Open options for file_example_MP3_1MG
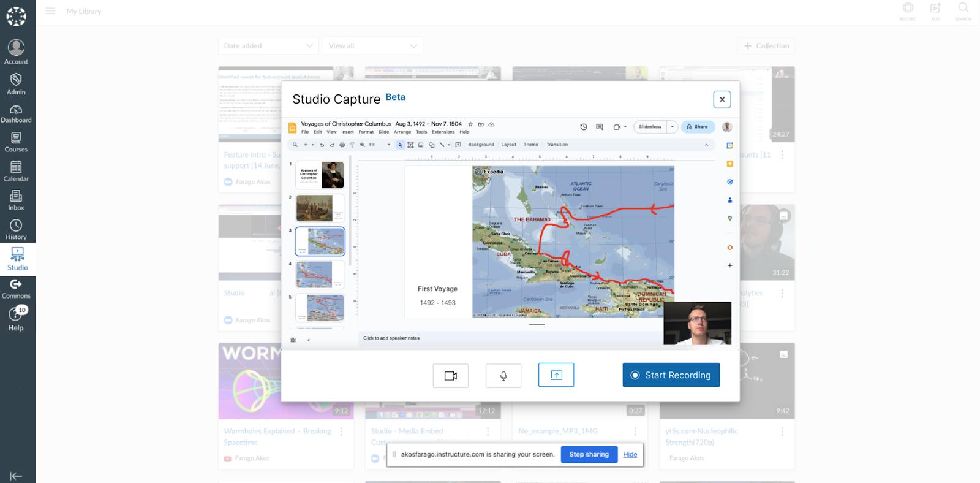This screenshot has height=483, width=980. 635,432
